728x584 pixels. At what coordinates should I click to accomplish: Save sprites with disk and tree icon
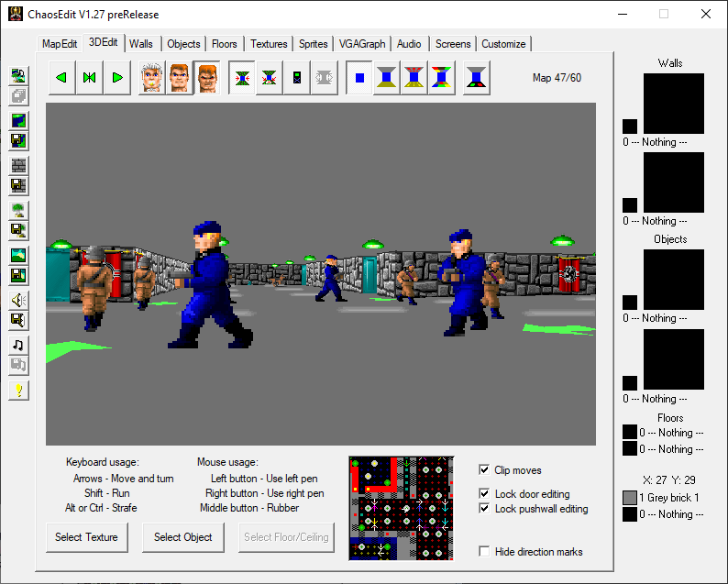pyautogui.click(x=18, y=231)
